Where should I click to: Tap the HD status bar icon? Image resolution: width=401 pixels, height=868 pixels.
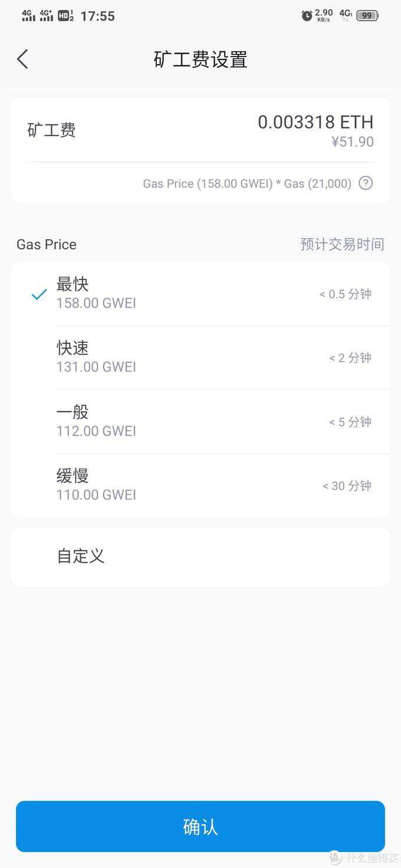65,16
